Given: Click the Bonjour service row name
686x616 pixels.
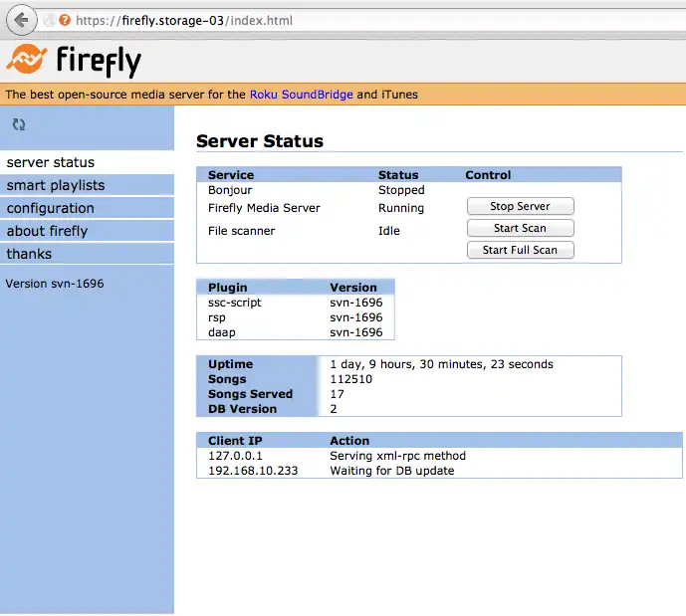Looking at the screenshot, I should (x=230, y=190).
